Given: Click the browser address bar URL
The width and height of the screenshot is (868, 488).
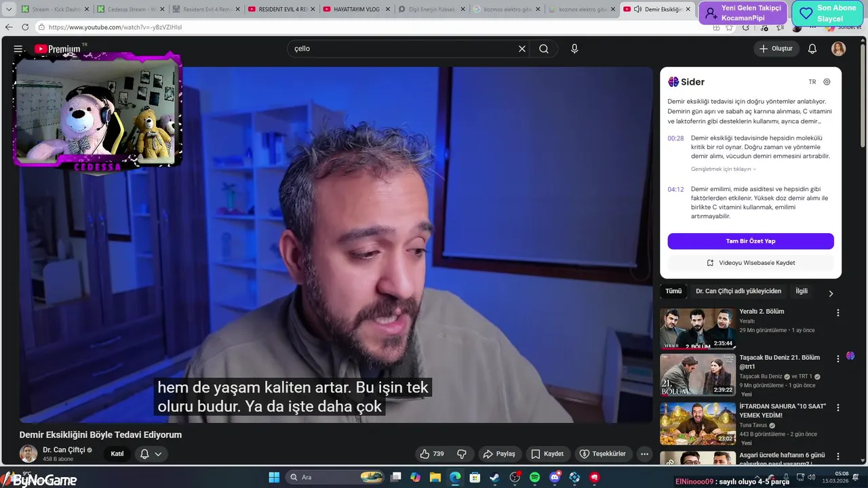Looking at the screenshot, I should tap(115, 27).
